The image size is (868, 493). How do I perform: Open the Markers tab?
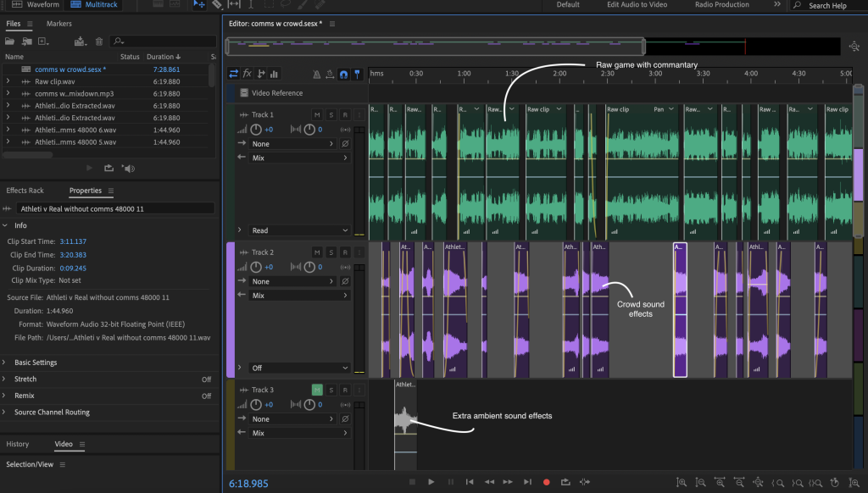59,24
